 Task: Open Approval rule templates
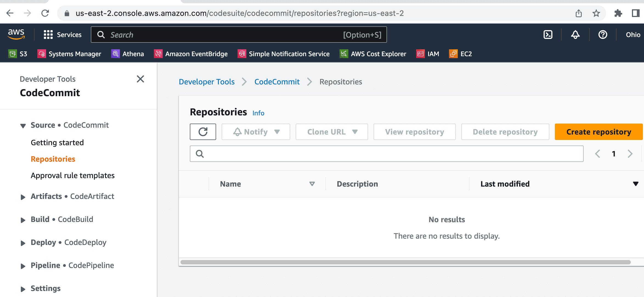click(x=73, y=175)
